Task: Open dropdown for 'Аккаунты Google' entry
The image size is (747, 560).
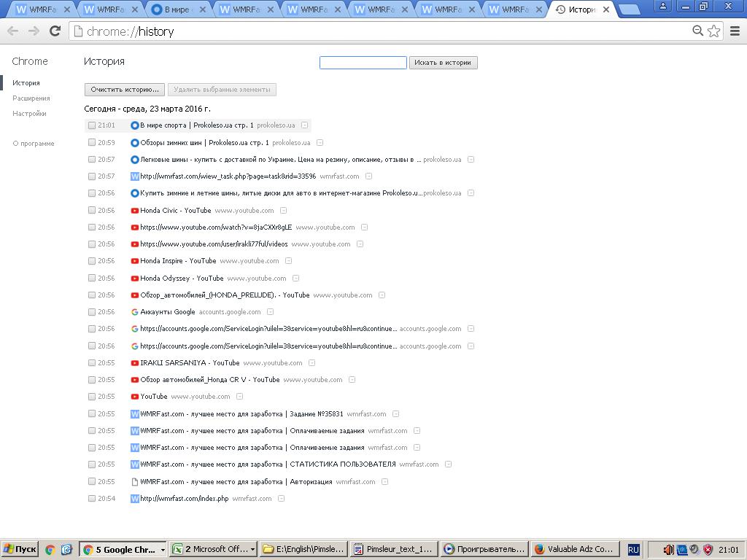Action: (270, 312)
